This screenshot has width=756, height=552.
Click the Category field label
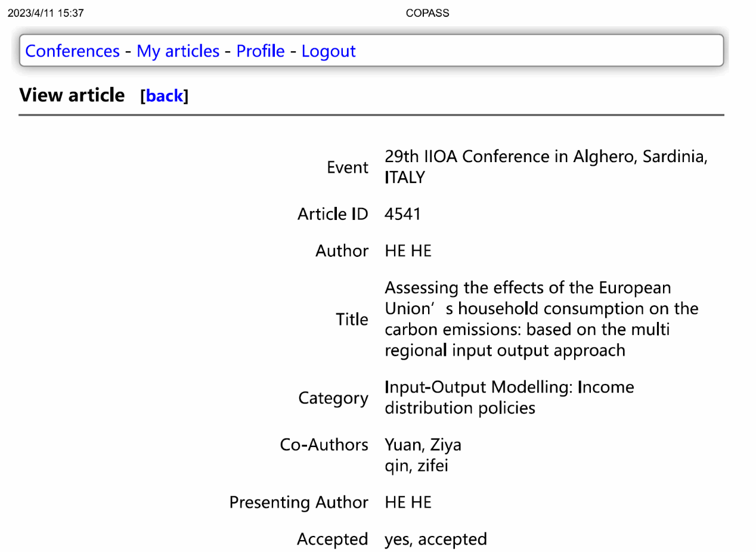tap(334, 398)
